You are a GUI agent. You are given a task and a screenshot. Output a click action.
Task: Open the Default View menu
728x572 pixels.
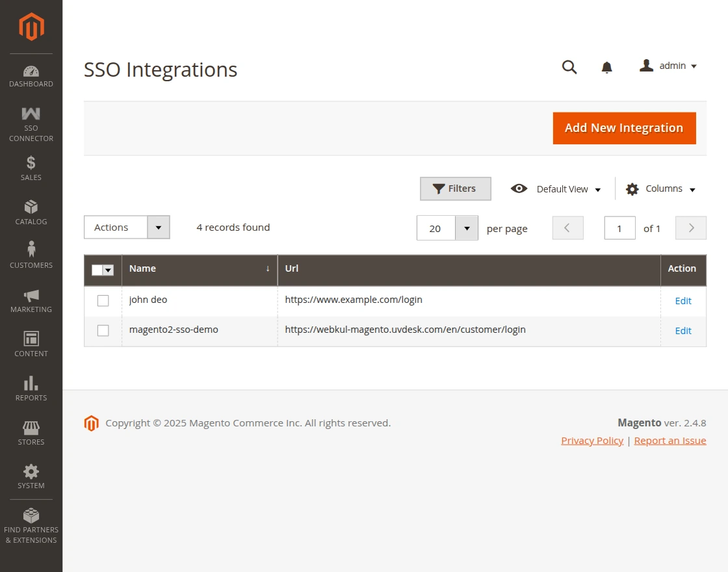563,188
